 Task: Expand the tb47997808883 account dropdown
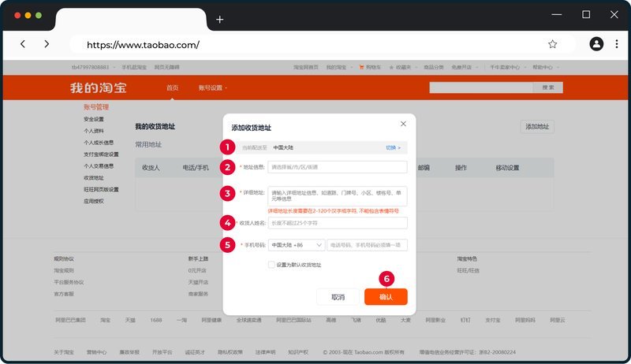tap(93, 67)
